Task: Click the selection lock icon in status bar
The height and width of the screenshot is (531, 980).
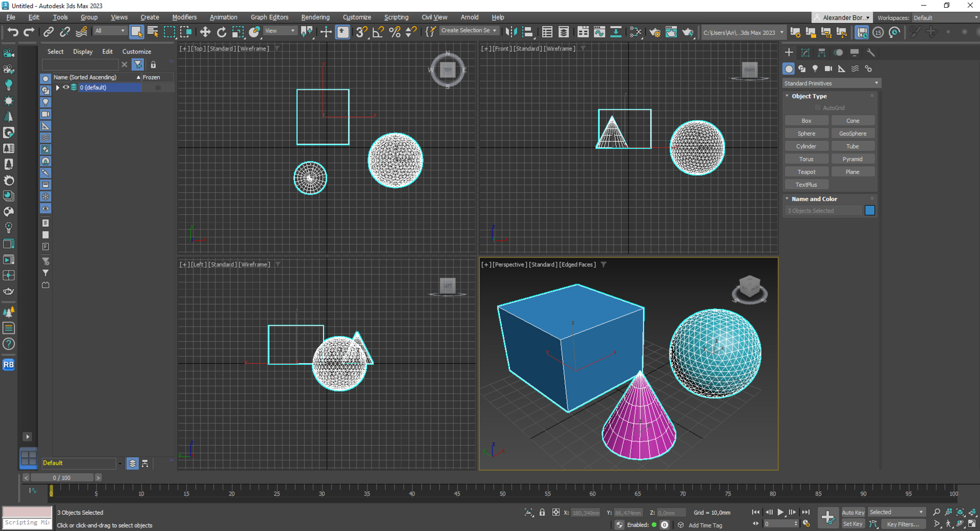Action: click(x=542, y=512)
